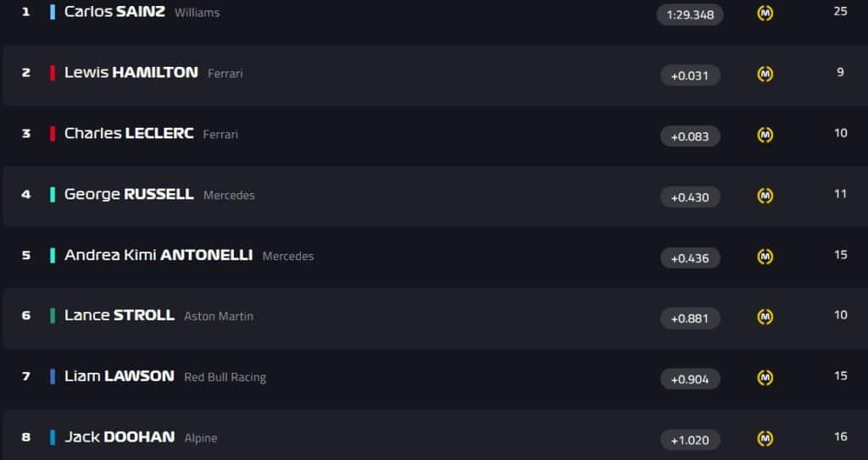Select the tyre icon next to Leclerc's time
The width and height of the screenshot is (868, 460).
765,135
